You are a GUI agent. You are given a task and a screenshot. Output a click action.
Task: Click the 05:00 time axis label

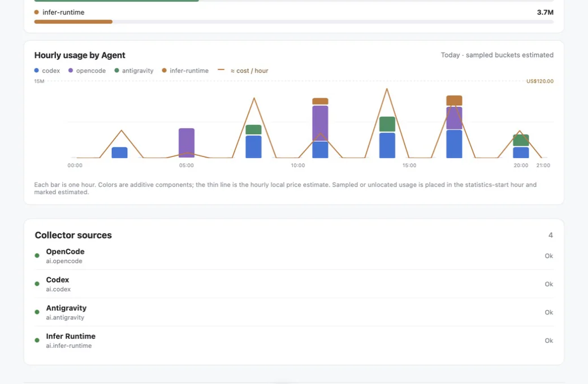tap(187, 165)
